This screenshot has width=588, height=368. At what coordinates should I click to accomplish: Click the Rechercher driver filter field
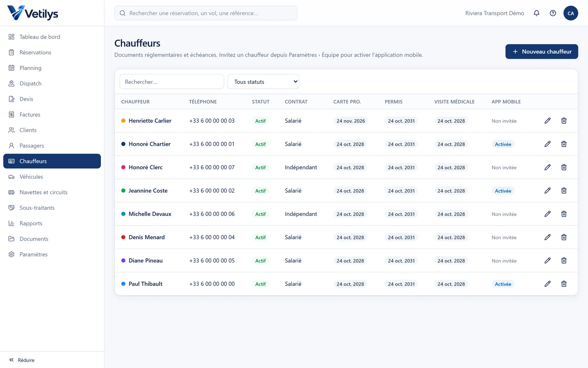tap(172, 82)
